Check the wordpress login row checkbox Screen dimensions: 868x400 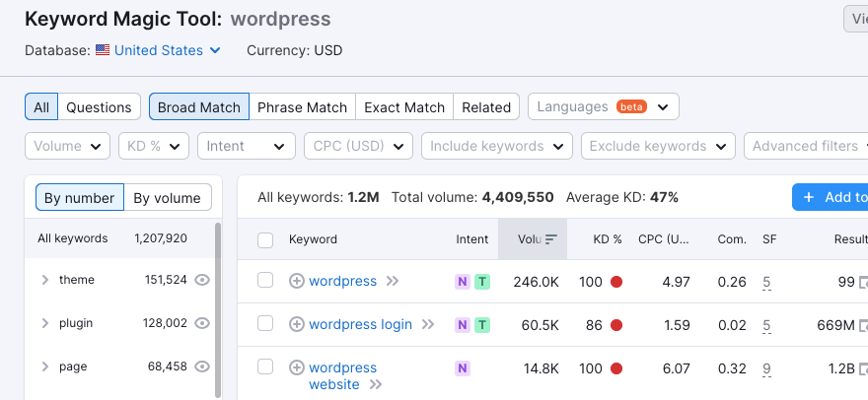pyautogui.click(x=265, y=323)
